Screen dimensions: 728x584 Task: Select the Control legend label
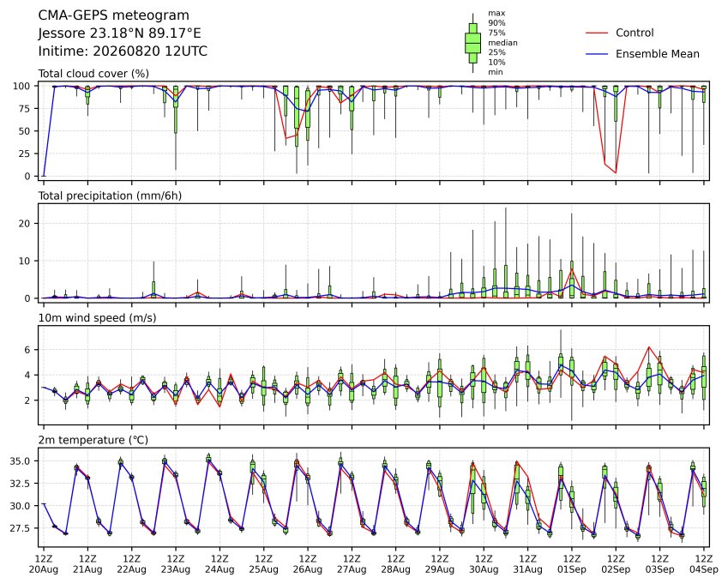(x=635, y=33)
